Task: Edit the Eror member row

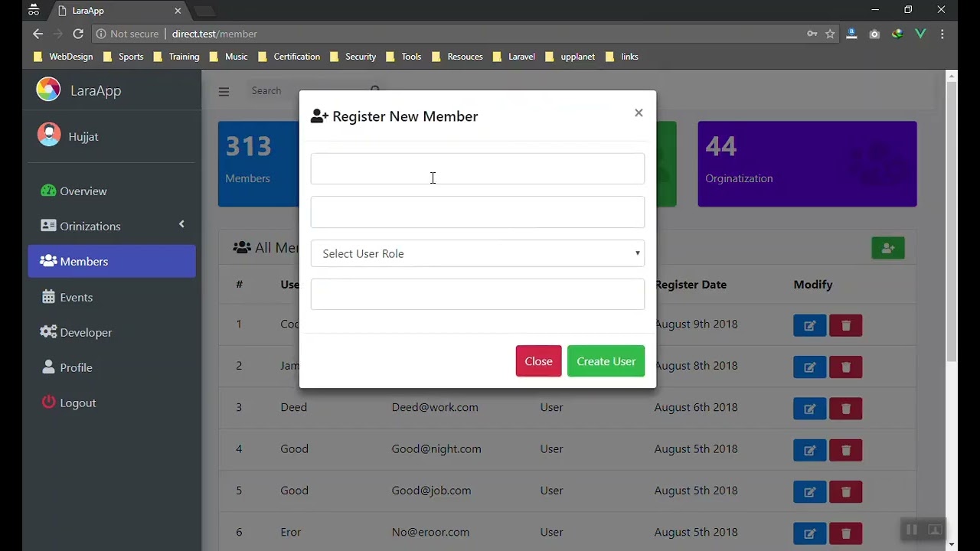Action: [809, 533]
